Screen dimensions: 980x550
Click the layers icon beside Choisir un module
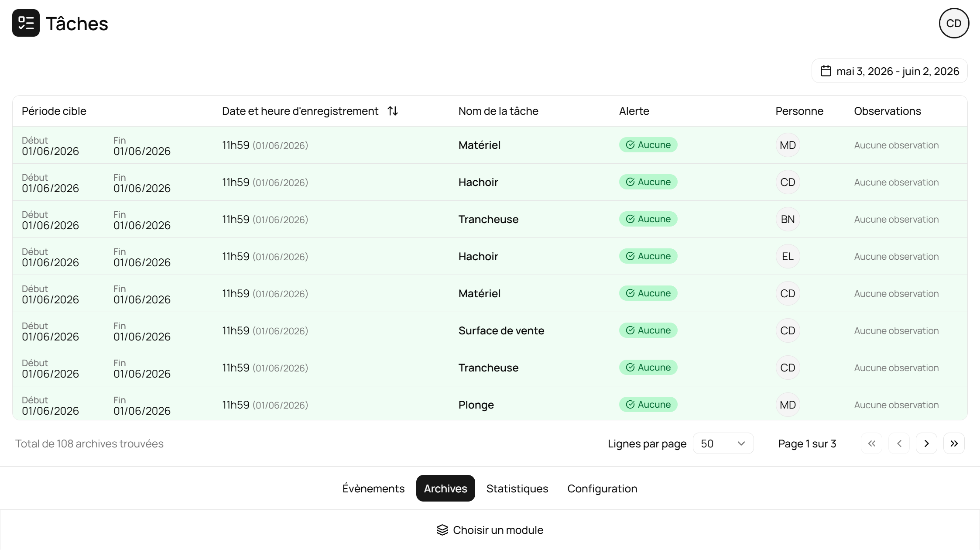pyautogui.click(x=442, y=530)
